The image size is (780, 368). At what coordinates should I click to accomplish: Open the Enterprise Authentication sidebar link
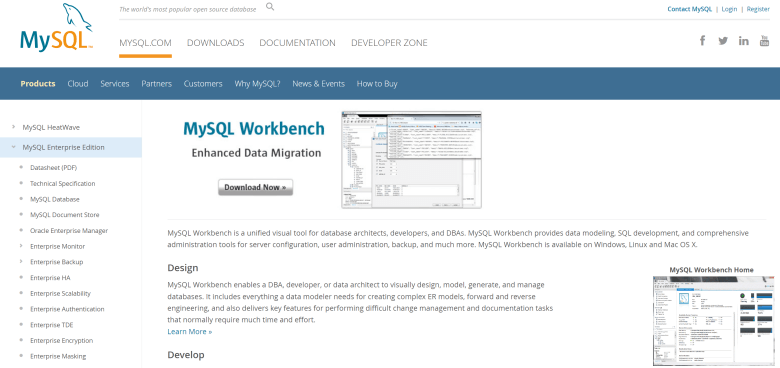click(x=67, y=309)
